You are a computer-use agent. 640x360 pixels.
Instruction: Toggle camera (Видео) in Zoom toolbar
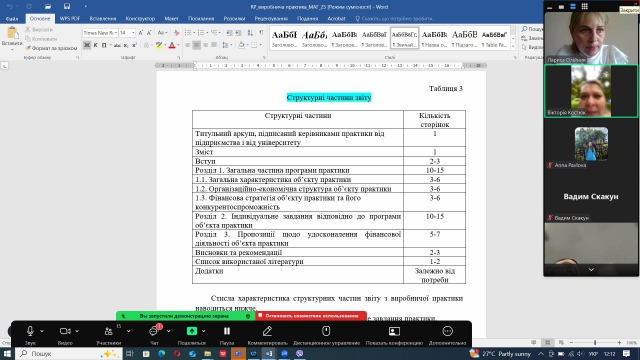65,334
